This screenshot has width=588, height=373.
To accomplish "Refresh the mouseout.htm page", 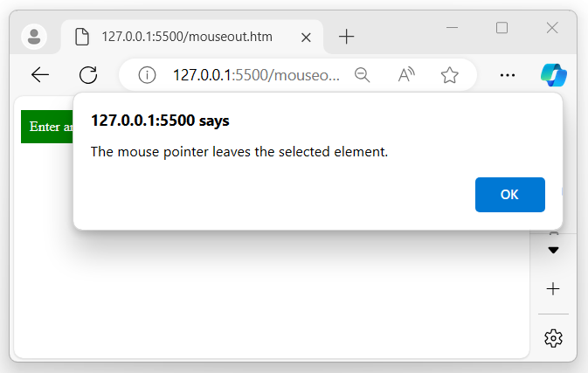I will click(88, 75).
